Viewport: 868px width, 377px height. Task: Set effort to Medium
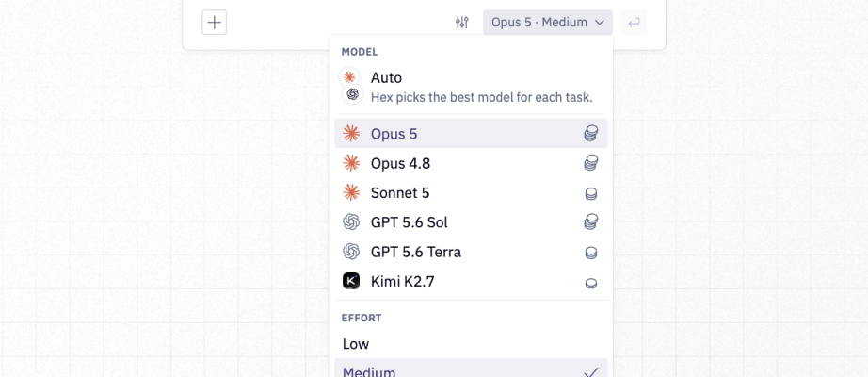[x=471, y=368]
